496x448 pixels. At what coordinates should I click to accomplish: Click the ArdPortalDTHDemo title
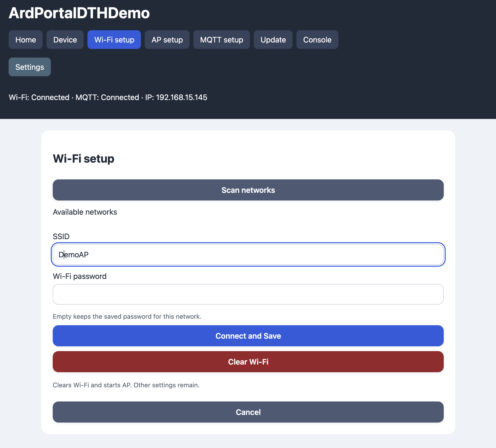coord(79,13)
